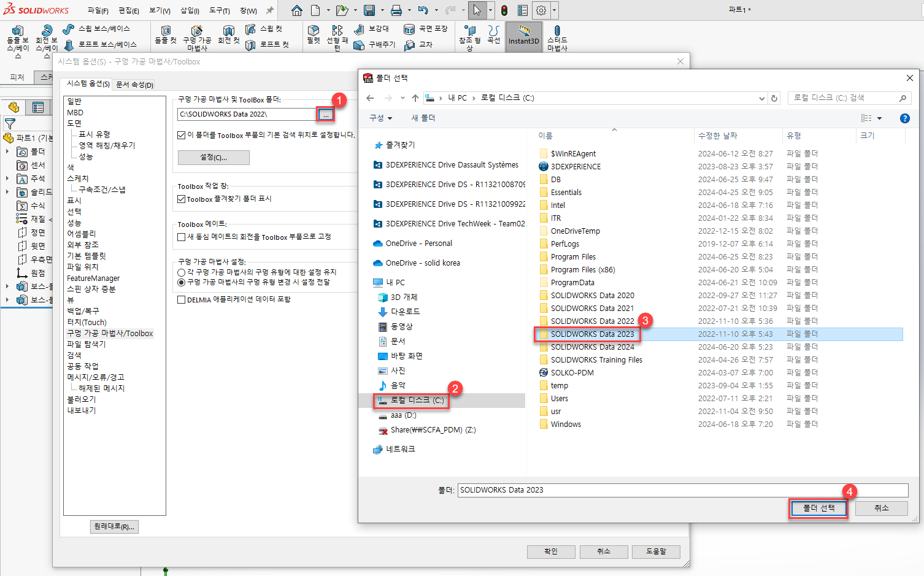Open the 구성 dropdown in folder dialog
924x576 pixels.
(380, 118)
